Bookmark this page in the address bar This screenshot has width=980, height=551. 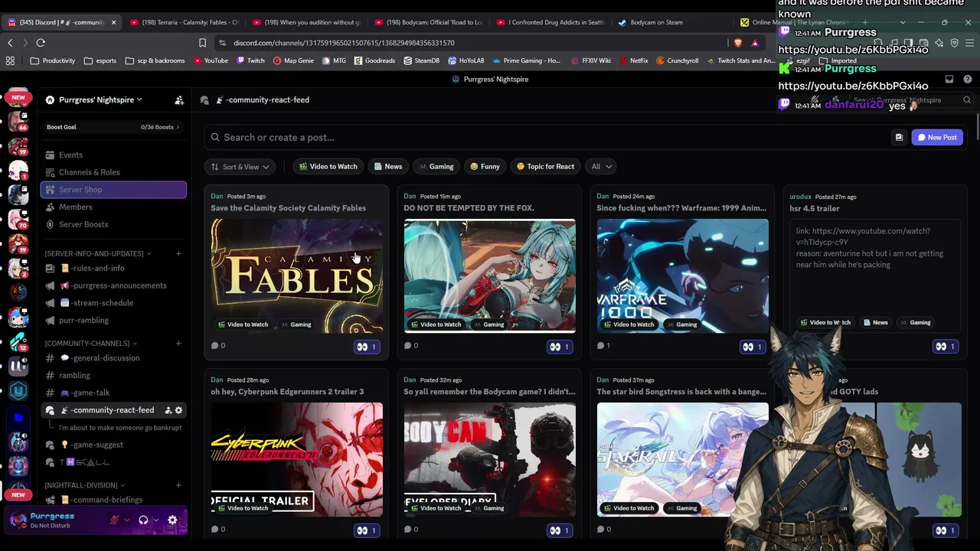pyautogui.click(x=202, y=43)
